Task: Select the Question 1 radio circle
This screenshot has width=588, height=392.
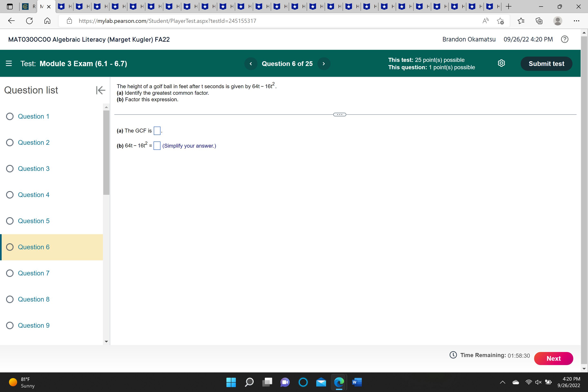Action: [10, 117]
